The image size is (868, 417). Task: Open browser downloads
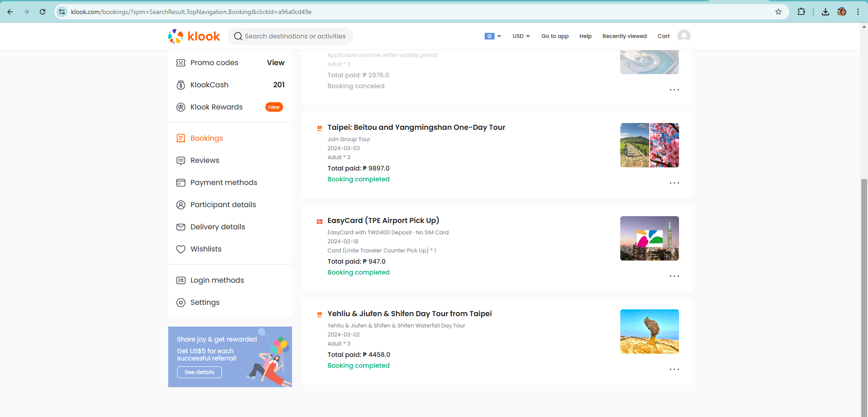tap(826, 12)
